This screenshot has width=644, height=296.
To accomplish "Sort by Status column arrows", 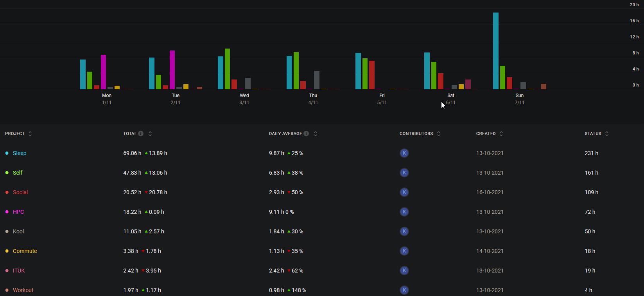I will coord(607,134).
